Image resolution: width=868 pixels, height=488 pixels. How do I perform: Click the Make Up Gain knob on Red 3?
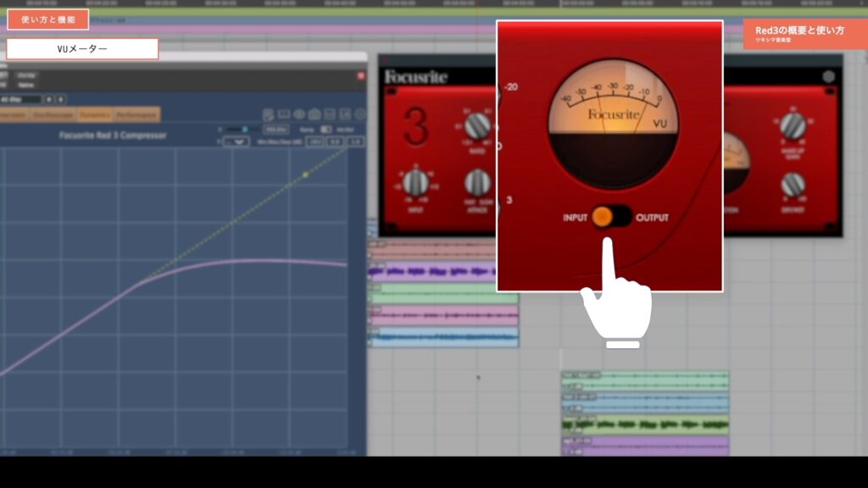[x=793, y=125]
